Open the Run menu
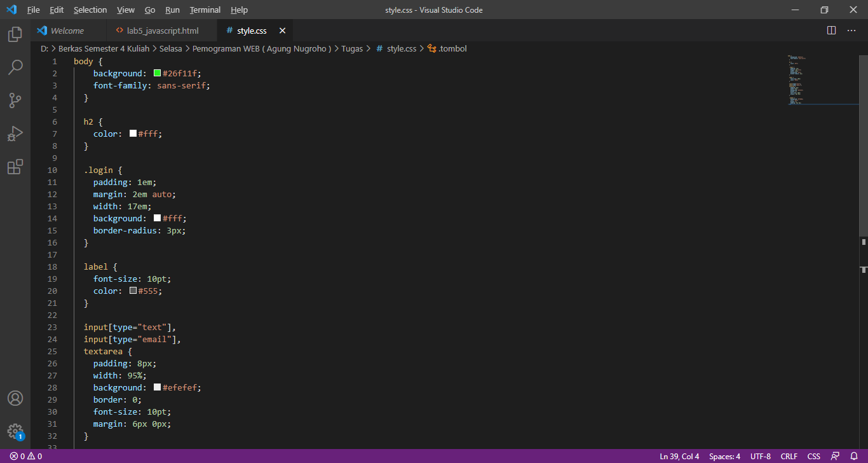 pyautogui.click(x=172, y=10)
